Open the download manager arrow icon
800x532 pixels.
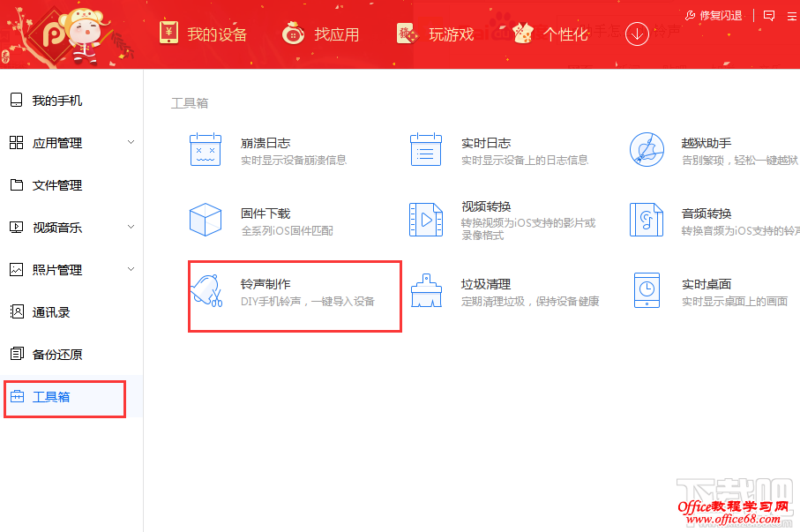(x=637, y=34)
